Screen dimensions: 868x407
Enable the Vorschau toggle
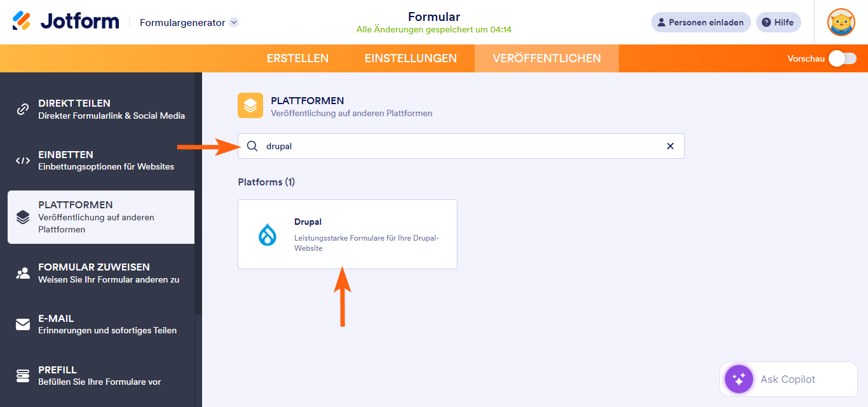tap(841, 58)
